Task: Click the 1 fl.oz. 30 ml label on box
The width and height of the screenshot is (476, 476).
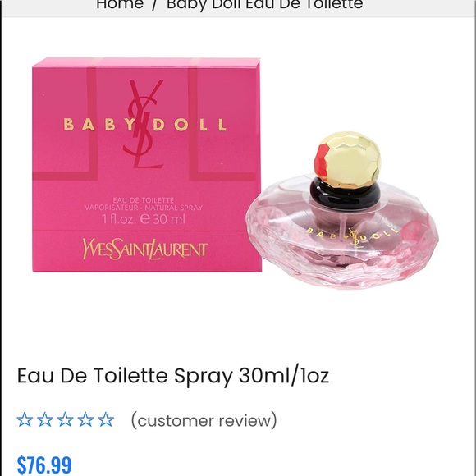Action: click(144, 219)
